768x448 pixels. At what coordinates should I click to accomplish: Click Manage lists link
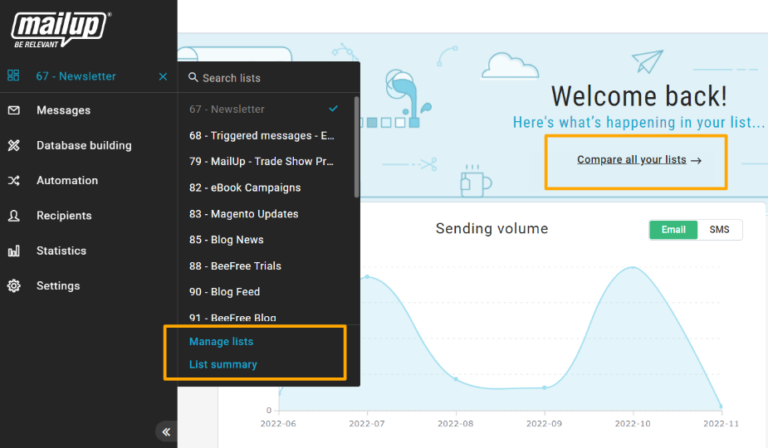click(x=221, y=342)
